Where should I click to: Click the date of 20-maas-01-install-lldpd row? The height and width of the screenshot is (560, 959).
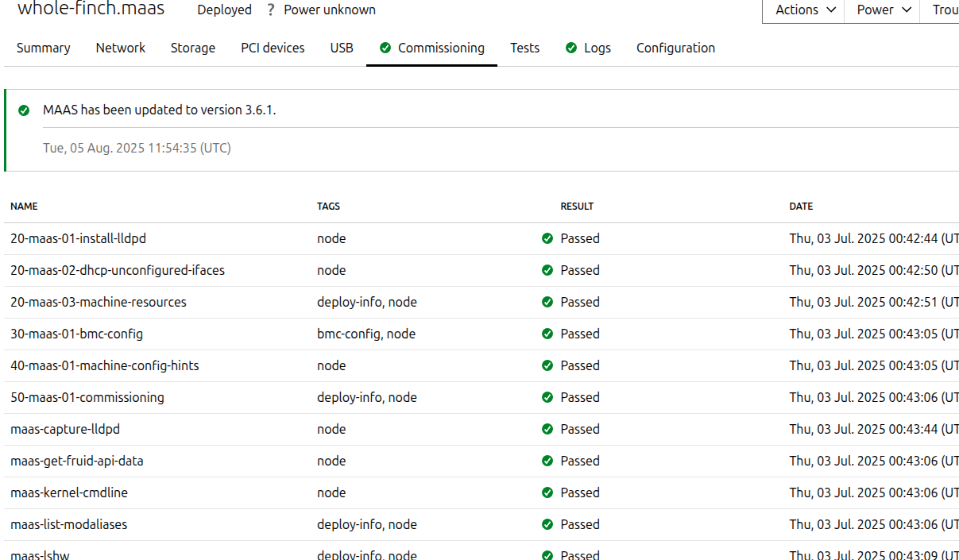874,238
